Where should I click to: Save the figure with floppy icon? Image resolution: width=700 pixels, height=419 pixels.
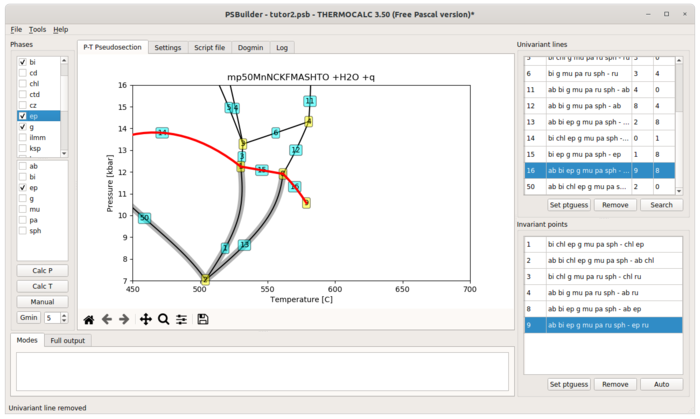tap(203, 319)
